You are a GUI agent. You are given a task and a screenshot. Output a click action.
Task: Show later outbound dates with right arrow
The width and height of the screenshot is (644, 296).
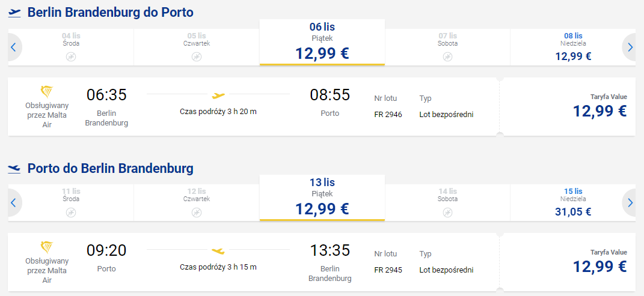(x=630, y=47)
